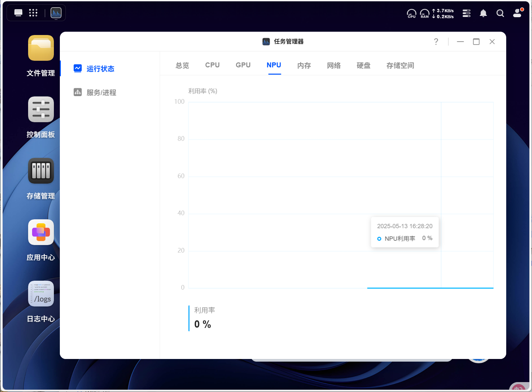Click 运行状态 chart icon in sidebar

78,68
